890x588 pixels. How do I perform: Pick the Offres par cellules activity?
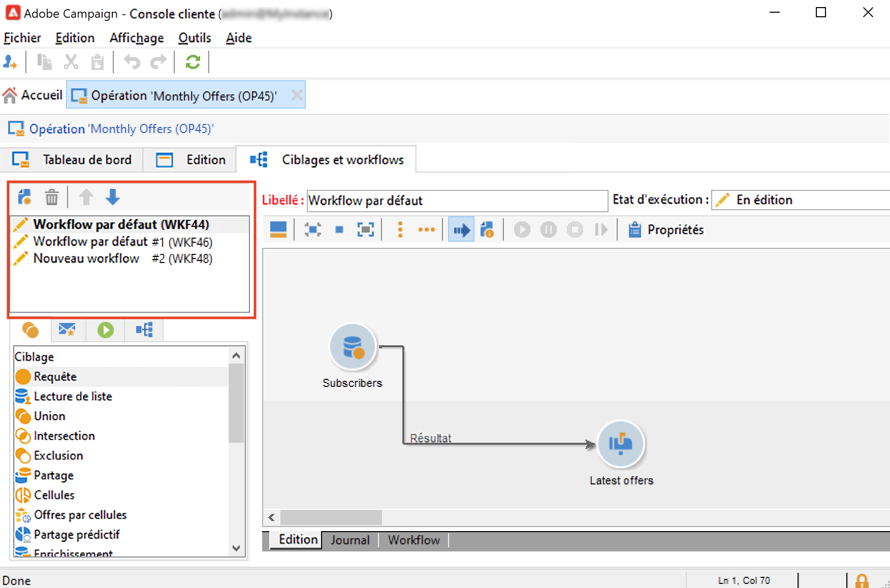coord(121,515)
